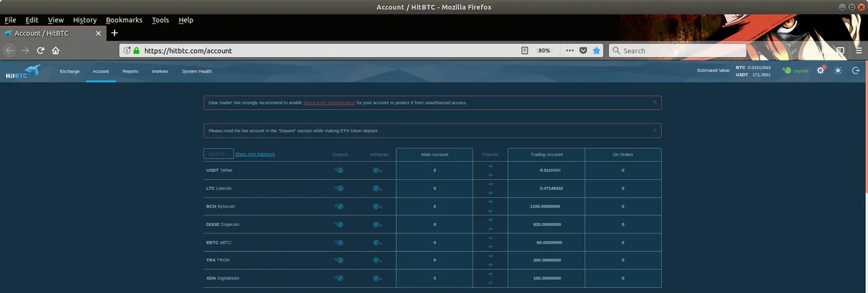Toggle reader view in address bar
Screen dimensions: 868x293
[525, 50]
